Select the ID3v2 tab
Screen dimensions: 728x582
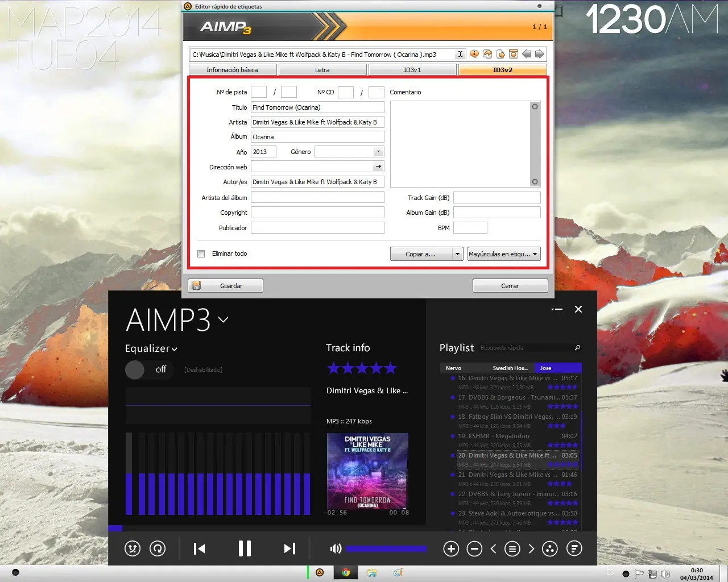[x=503, y=70]
